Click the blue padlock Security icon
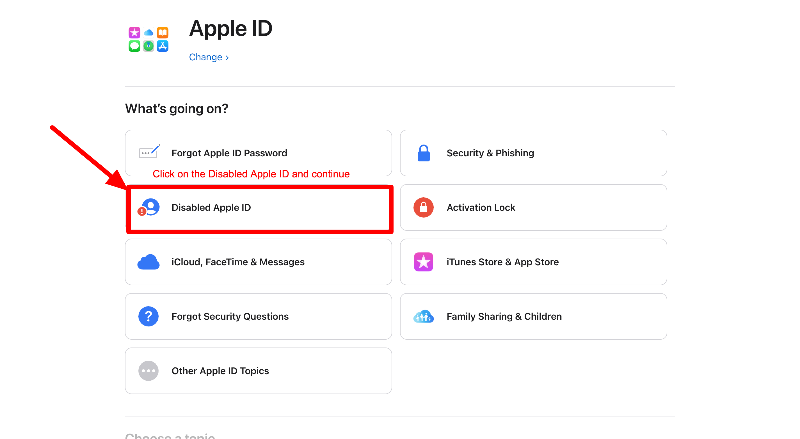The image size is (800, 439). click(x=423, y=153)
